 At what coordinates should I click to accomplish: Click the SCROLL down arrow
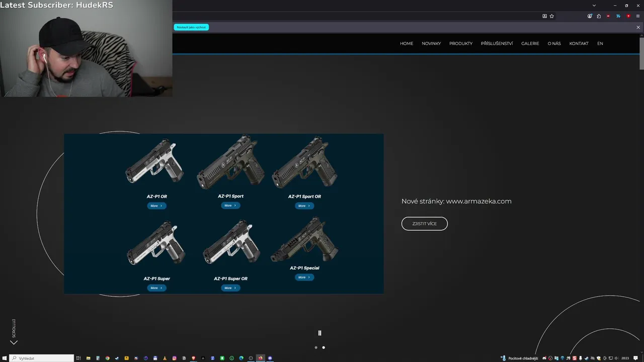[x=14, y=342]
